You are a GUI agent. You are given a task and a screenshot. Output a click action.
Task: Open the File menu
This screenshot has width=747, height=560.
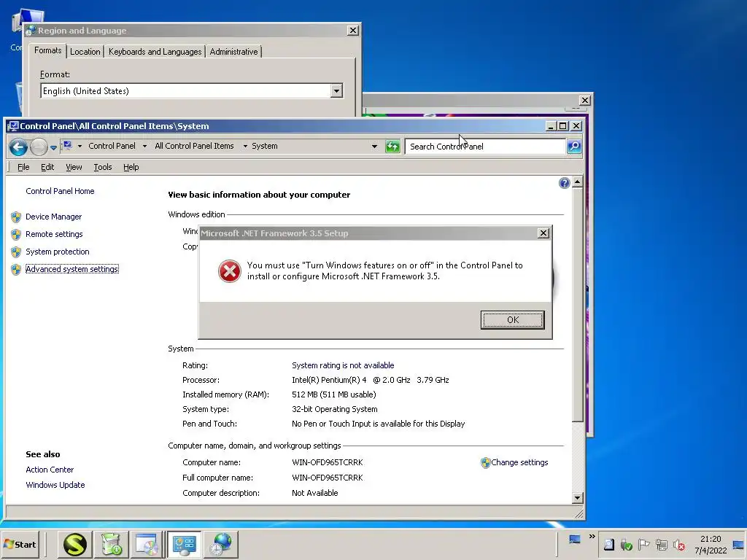[x=23, y=167]
